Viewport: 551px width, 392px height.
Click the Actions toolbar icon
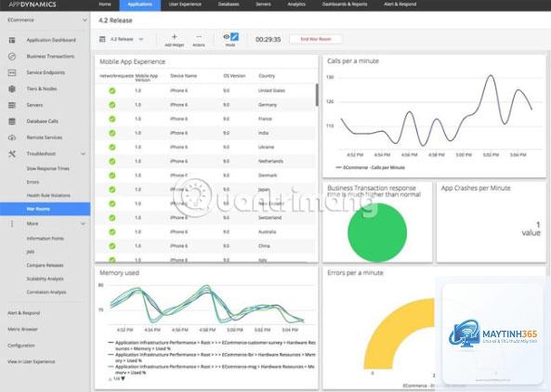point(199,36)
